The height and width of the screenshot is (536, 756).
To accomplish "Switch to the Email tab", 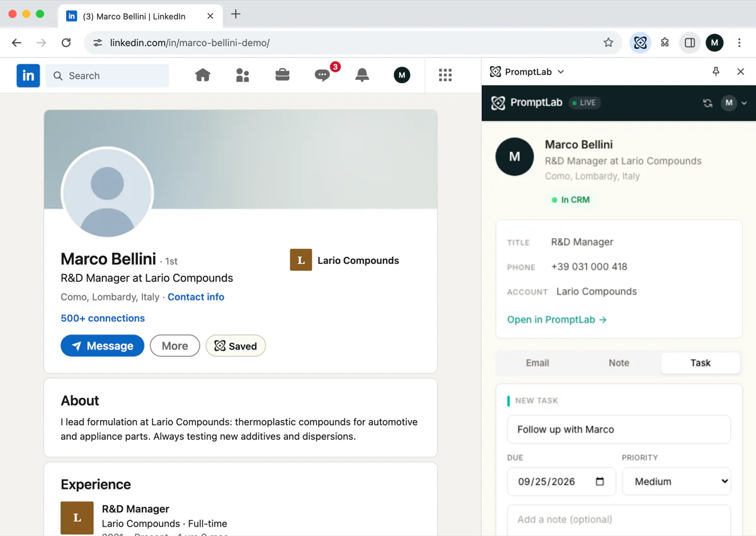I will [537, 363].
